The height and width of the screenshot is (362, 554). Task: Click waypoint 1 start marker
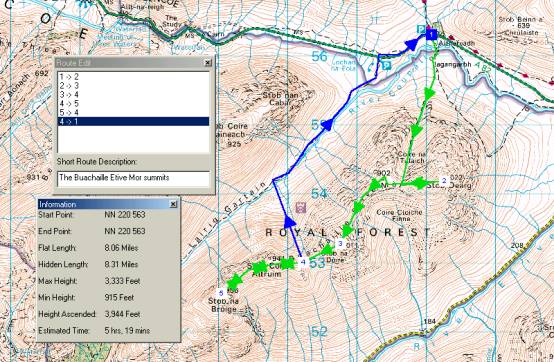tap(431, 35)
